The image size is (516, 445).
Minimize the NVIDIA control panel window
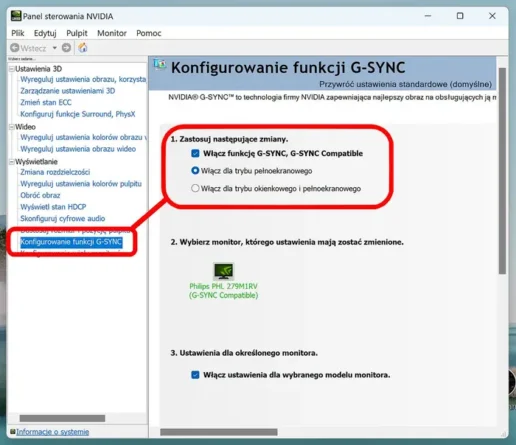click(x=428, y=16)
